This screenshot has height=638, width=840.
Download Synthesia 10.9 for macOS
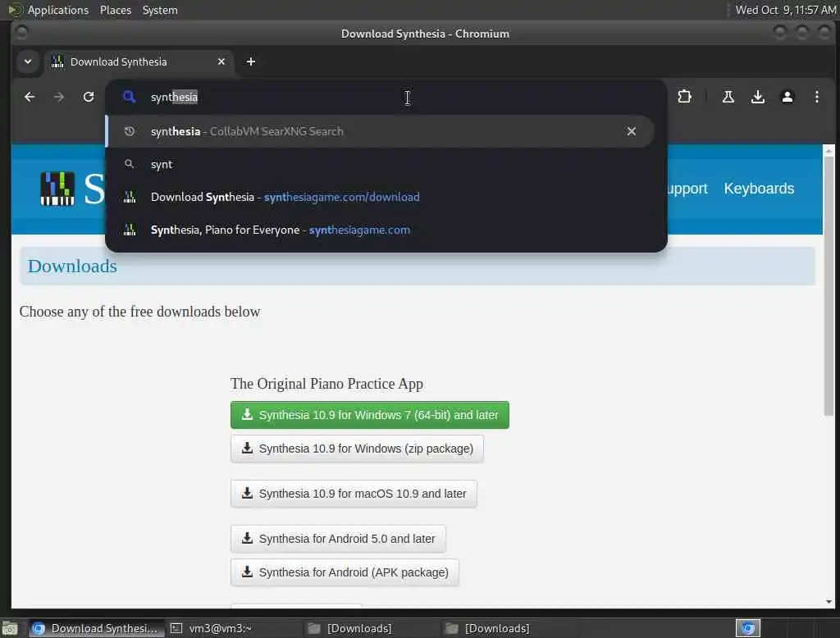354,494
